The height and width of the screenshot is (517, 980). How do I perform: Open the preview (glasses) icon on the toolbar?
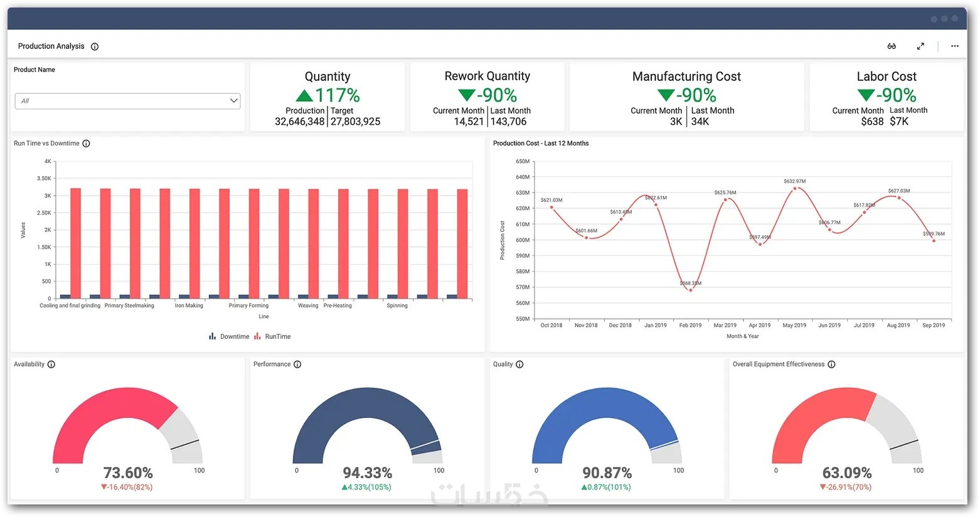point(892,46)
